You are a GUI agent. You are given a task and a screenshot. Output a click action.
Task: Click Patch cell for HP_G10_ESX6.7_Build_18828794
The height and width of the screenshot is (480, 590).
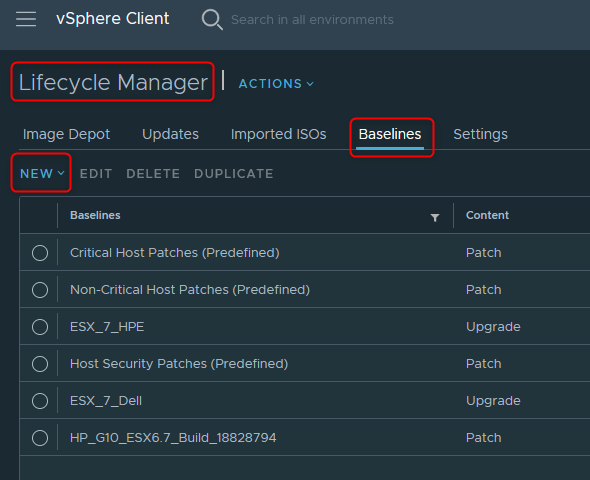[484, 437]
